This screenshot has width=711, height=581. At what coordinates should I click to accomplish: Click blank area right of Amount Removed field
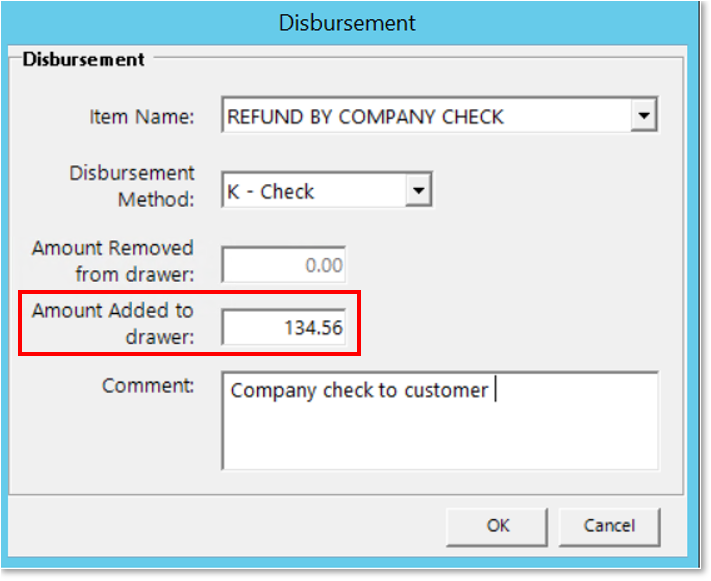(500, 265)
